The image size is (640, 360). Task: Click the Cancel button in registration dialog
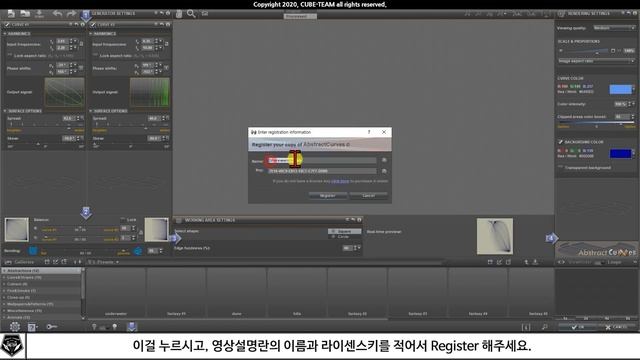pyautogui.click(x=369, y=196)
